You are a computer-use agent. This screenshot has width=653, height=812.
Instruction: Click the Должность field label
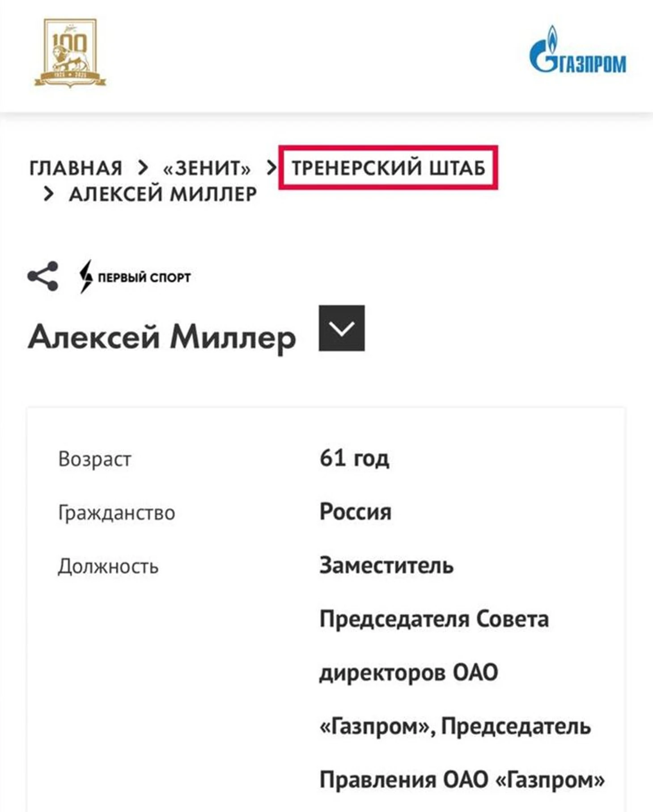coord(108,566)
